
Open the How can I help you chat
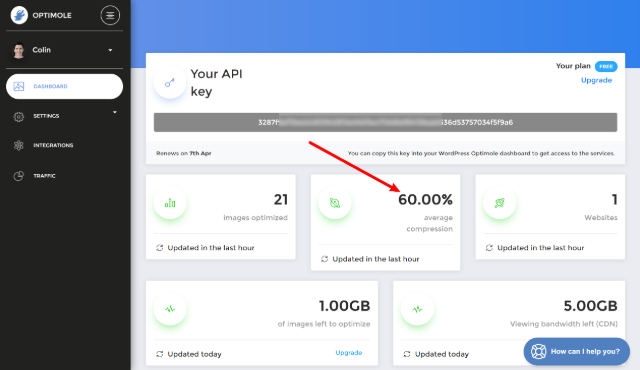coord(577,352)
